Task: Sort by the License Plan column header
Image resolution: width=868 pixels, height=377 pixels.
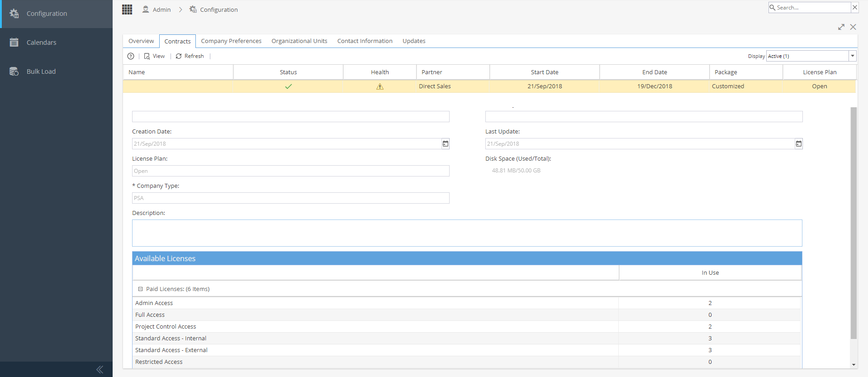Action: [820, 72]
